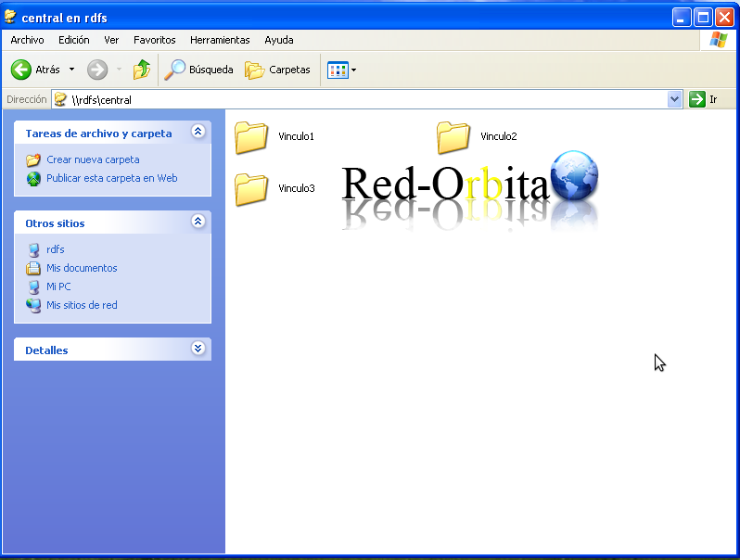740x560 pixels.
Task: Open the Búsqueda search pane
Action: (198, 70)
